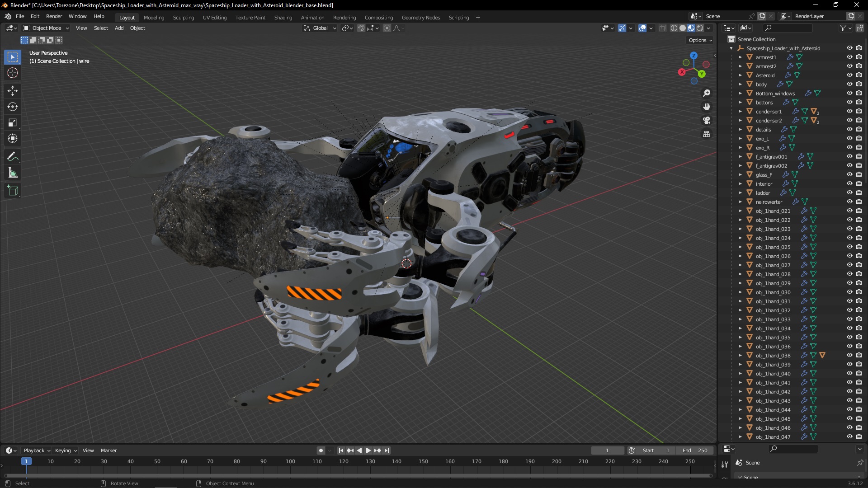Choose the Measure tool

(13, 173)
